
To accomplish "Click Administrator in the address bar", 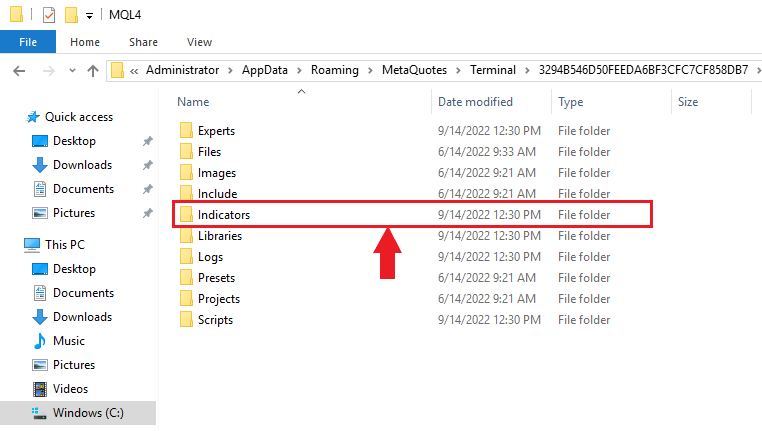I will tap(183, 70).
